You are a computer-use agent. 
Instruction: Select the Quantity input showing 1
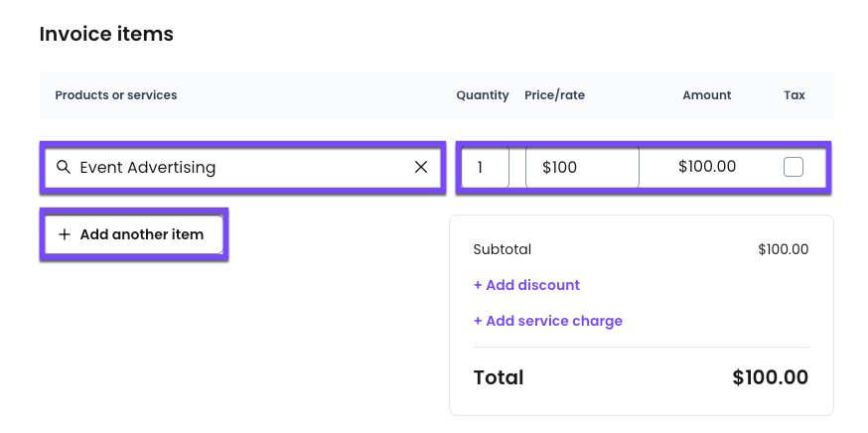[x=485, y=167]
